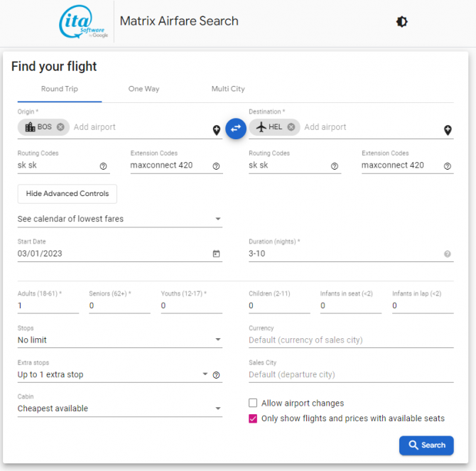Viewport: 476px width, 471px height.
Task: Remove the HEL destination airport chip
Action: click(291, 127)
